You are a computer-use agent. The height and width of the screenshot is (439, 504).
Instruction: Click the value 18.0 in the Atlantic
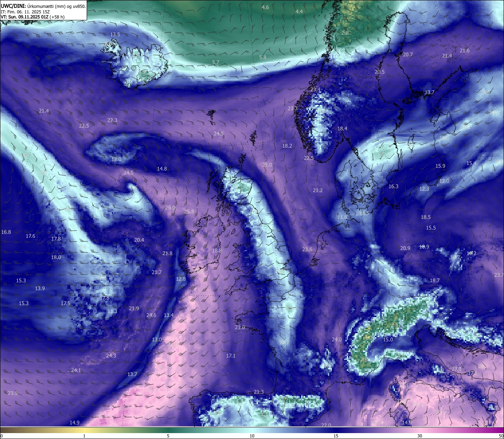pos(56,257)
